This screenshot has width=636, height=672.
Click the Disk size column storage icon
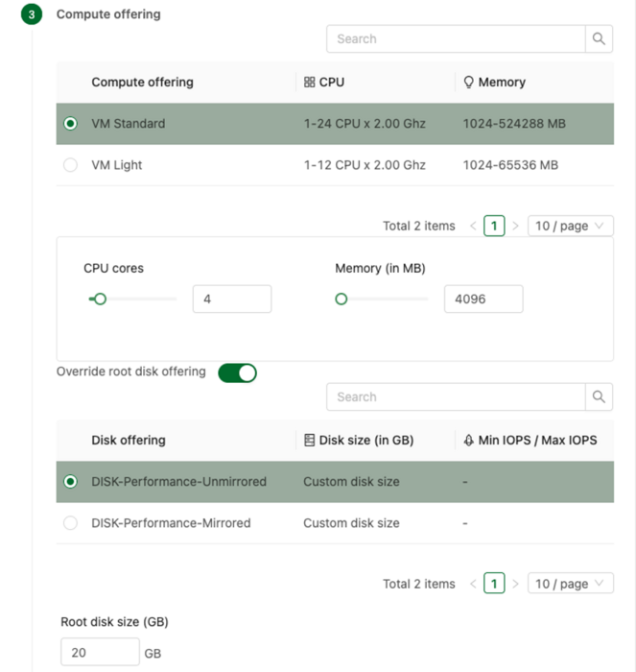pyautogui.click(x=309, y=440)
